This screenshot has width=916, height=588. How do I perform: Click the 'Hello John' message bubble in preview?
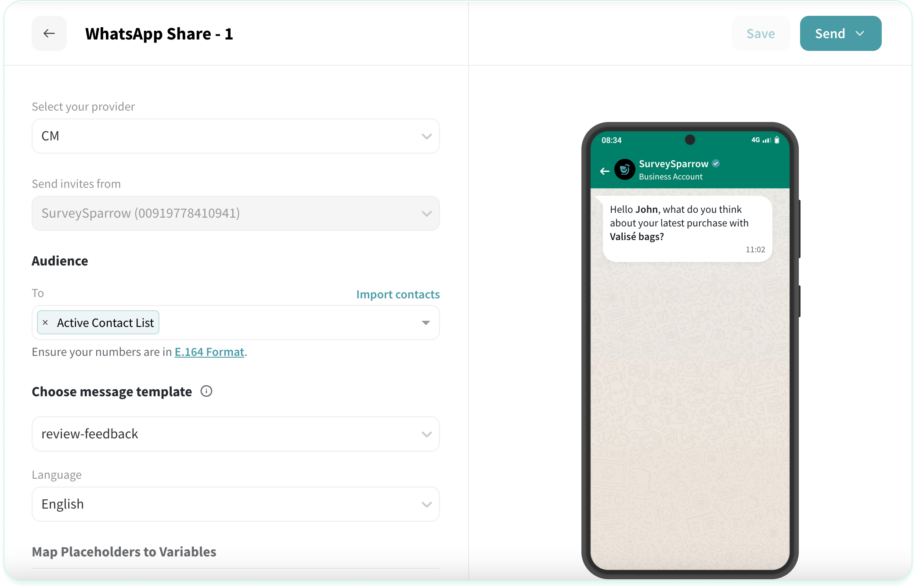tap(687, 229)
